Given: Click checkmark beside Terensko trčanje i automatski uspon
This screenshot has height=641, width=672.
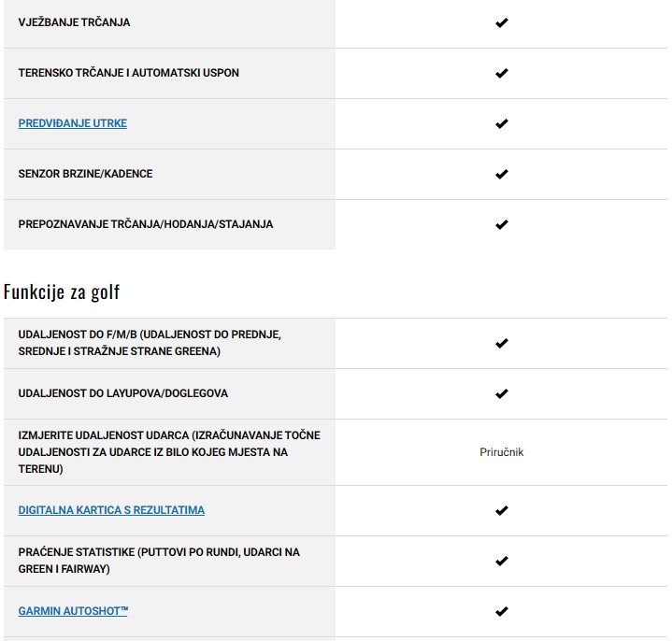Looking at the screenshot, I should click(x=501, y=73).
